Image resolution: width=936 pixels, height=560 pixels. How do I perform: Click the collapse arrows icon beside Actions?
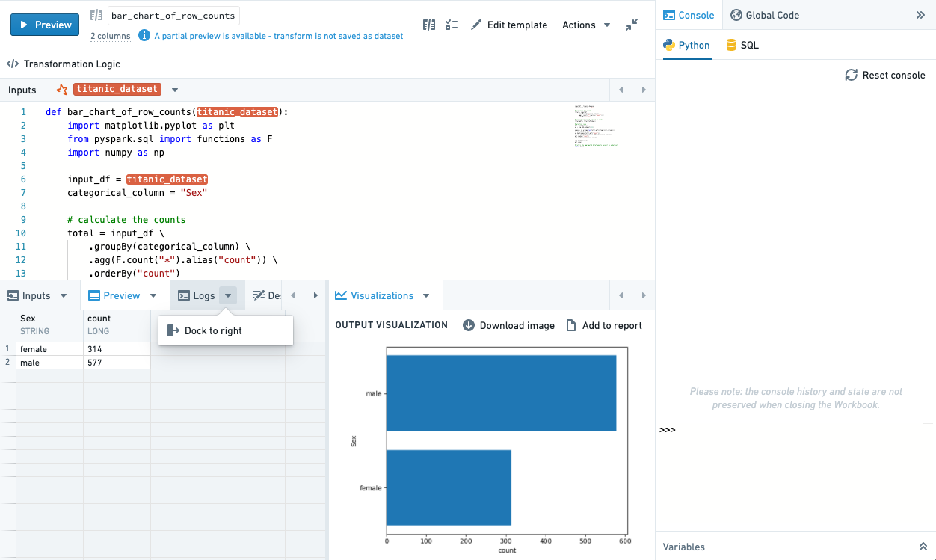tap(632, 25)
